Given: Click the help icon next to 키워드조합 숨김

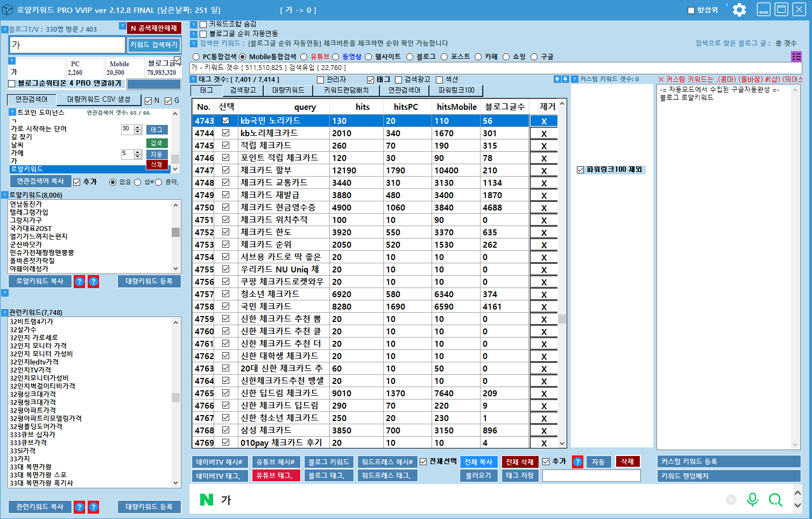Looking at the screenshot, I should click(x=194, y=25).
